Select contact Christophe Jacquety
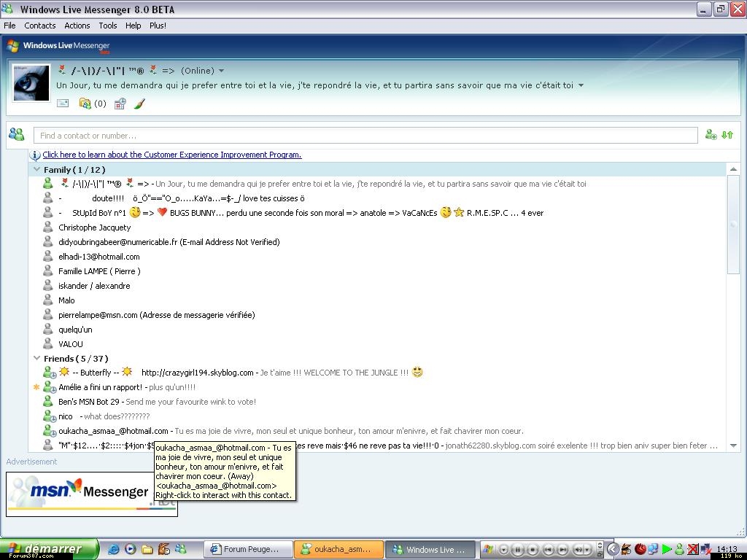 click(94, 227)
